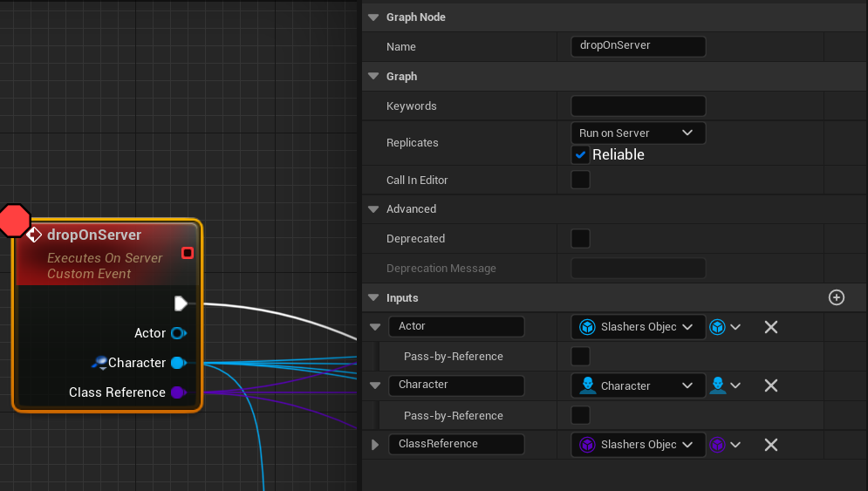
Task: Click the Character output pin on the node
Action: (x=178, y=363)
